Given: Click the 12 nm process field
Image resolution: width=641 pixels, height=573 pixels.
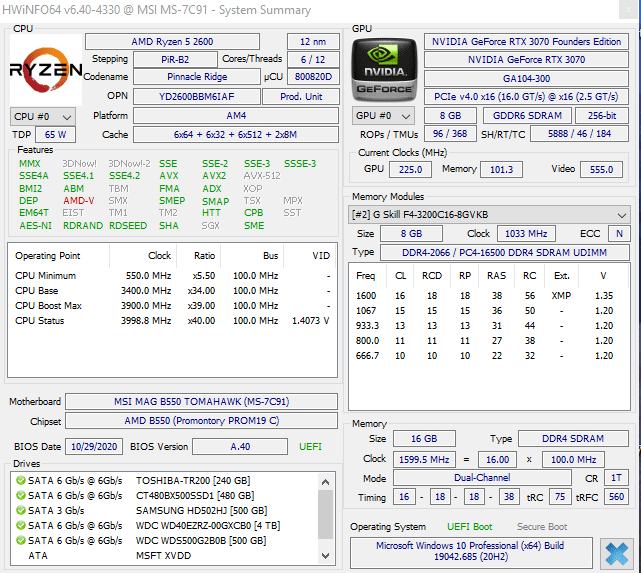Looking at the screenshot, I should click(x=313, y=42).
